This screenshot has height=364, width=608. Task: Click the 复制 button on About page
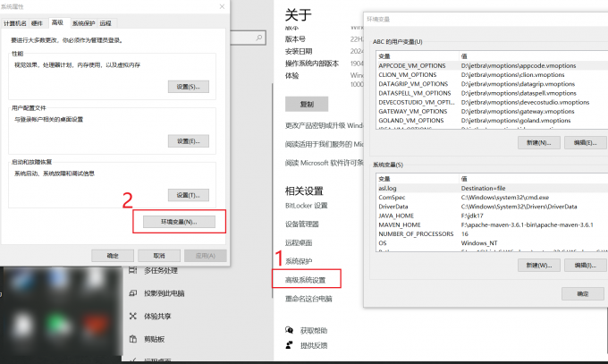point(307,104)
